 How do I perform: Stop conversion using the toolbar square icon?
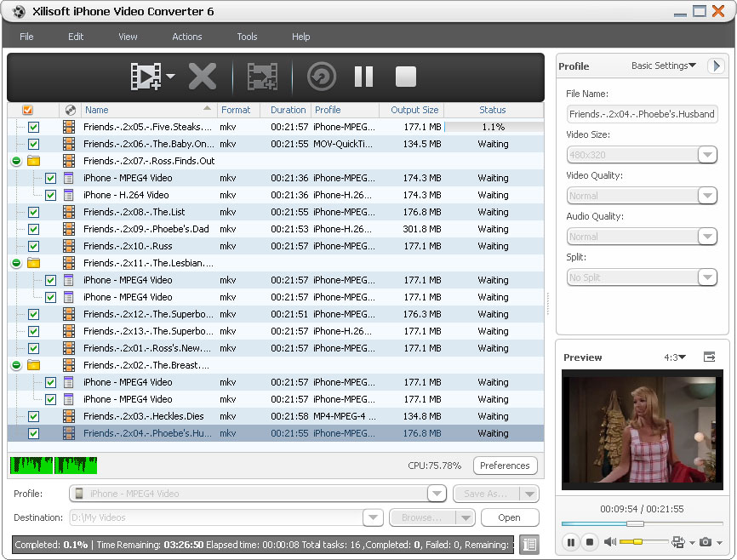click(x=406, y=77)
